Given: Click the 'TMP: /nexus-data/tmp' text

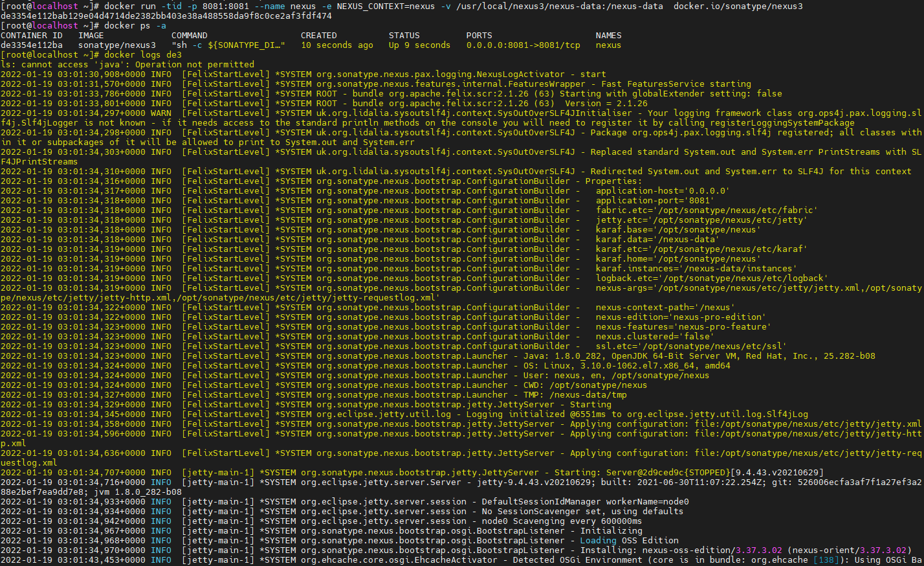Looking at the screenshot, I should pos(575,394).
